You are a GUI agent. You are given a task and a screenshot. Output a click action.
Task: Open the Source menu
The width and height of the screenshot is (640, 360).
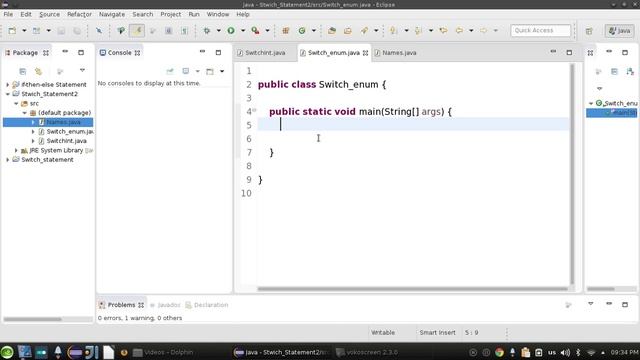click(x=49, y=14)
